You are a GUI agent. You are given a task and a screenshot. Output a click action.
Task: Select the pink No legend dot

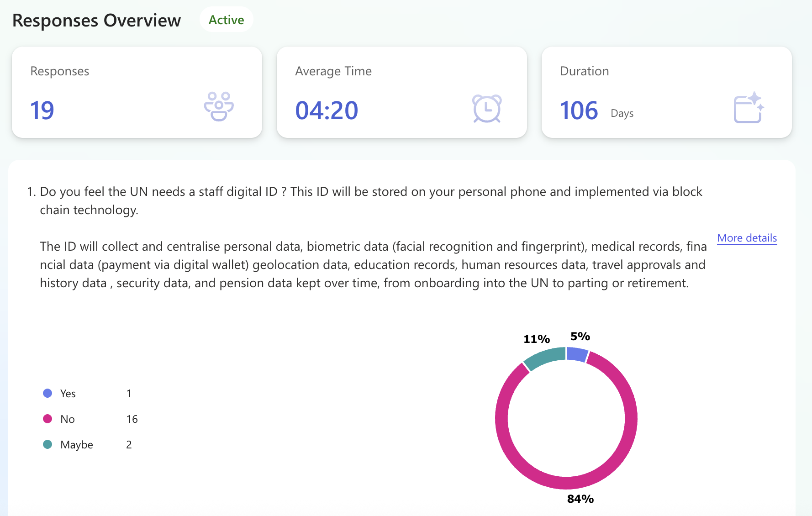(x=47, y=419)
